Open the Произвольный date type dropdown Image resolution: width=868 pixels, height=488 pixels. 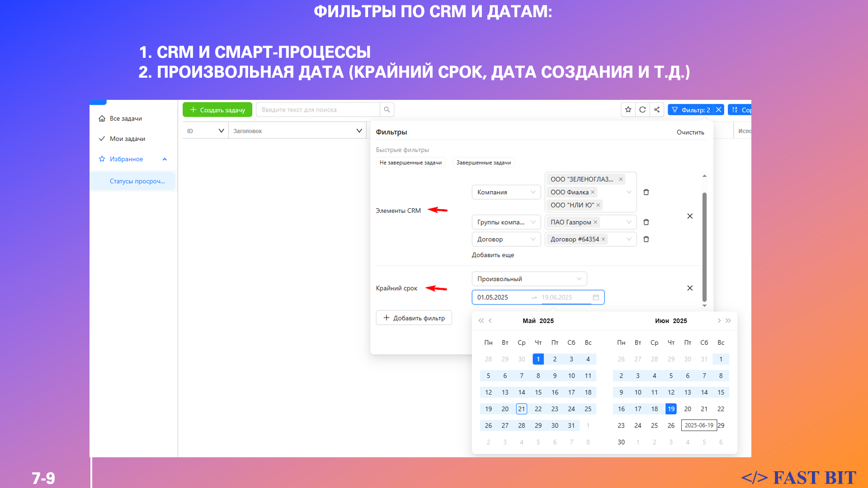click(529, 279)
